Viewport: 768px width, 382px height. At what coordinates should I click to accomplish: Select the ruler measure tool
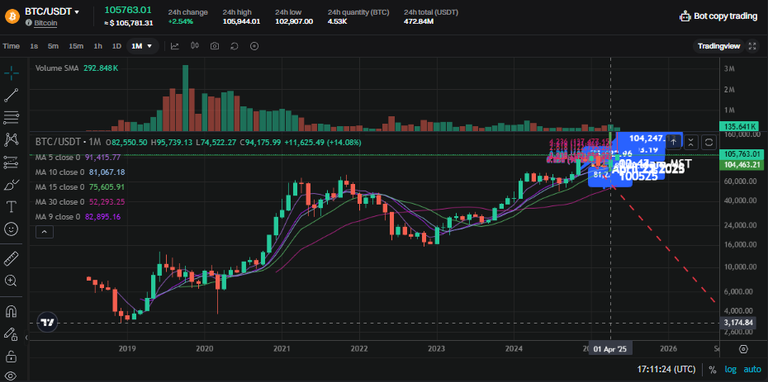point(11,258)
